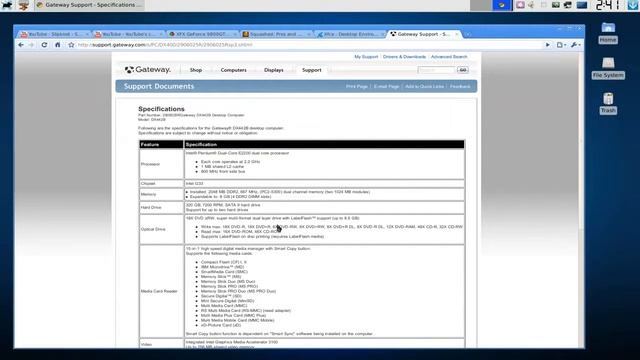The width and height of the screenshot is (640, 360).
Task: Click the address bar URL field
Action: (308, 45)
